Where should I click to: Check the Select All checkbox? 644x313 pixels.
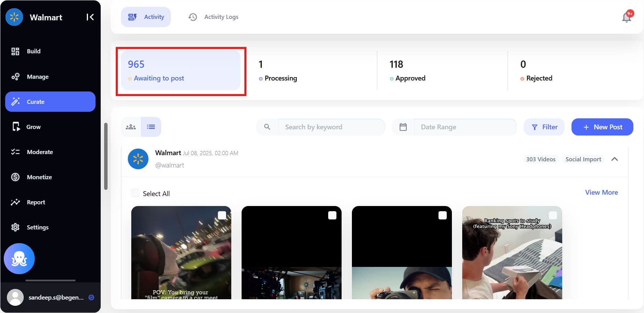(x=135, y=193)
